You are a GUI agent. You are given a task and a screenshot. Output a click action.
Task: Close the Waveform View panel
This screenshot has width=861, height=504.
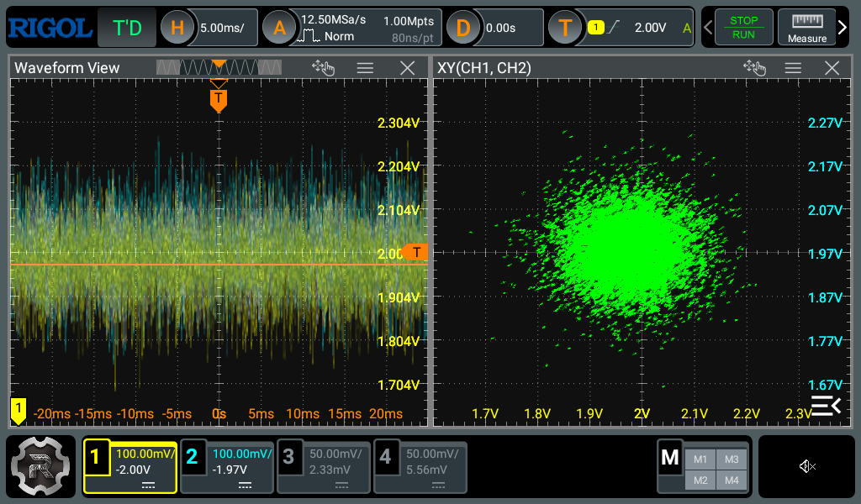click(408, 68)
